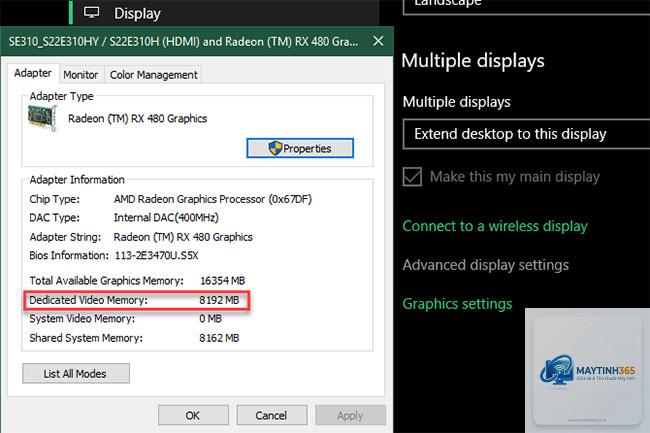Open the Graphics settings link
The image size is (650, 433).
457,304
